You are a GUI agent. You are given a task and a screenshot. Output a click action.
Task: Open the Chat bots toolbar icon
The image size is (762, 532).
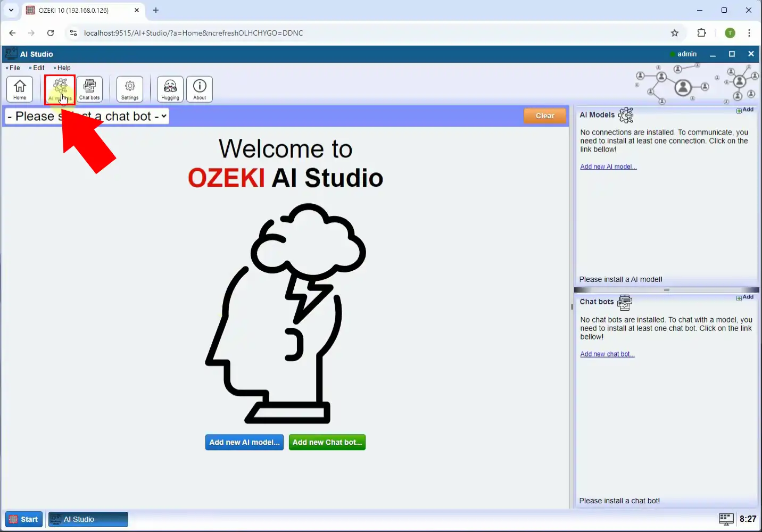pyautogui.click(x=89, y=89)
